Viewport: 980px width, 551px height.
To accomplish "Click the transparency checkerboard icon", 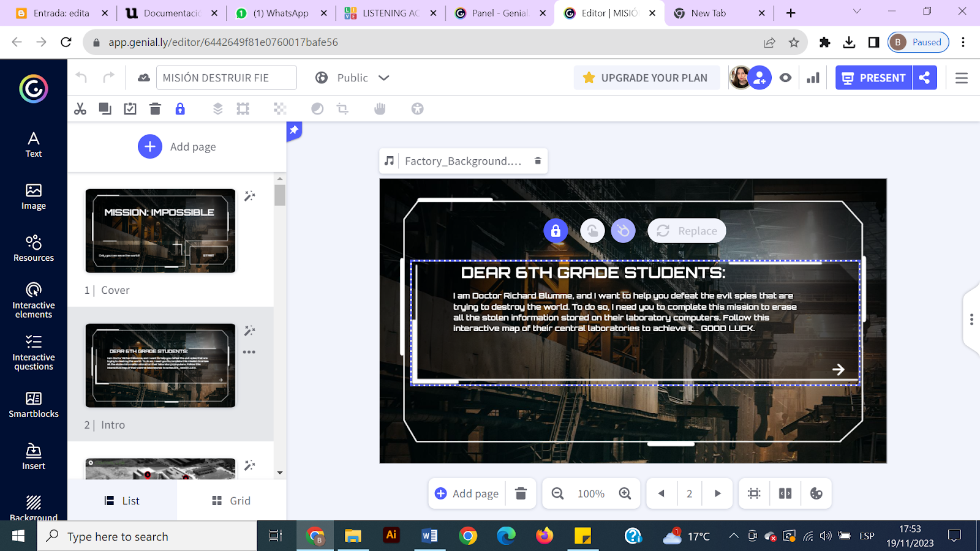I will tap(280, 109).
